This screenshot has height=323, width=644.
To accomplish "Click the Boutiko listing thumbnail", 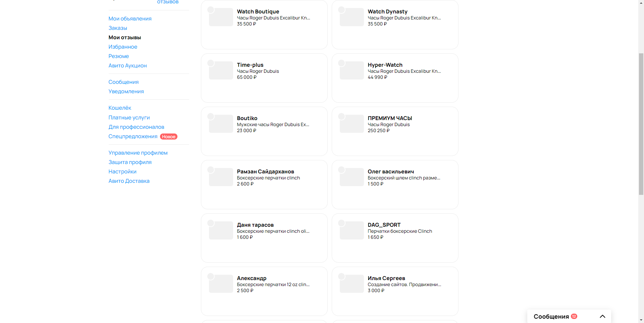I will pos(221,124).
